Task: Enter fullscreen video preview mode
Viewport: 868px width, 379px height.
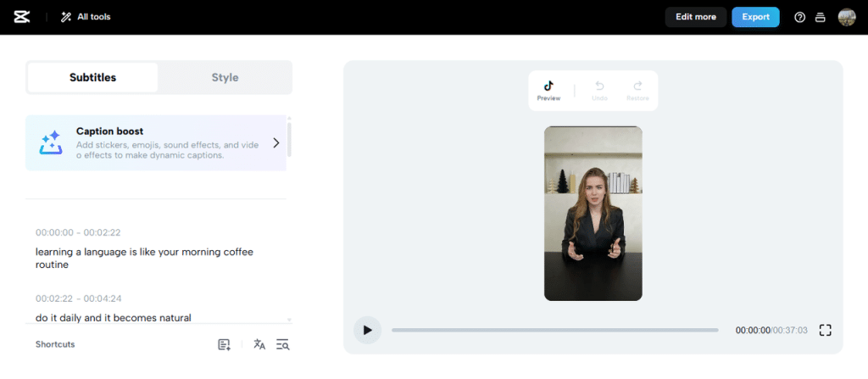Action: pyautogui.click(x=825, y=330)
